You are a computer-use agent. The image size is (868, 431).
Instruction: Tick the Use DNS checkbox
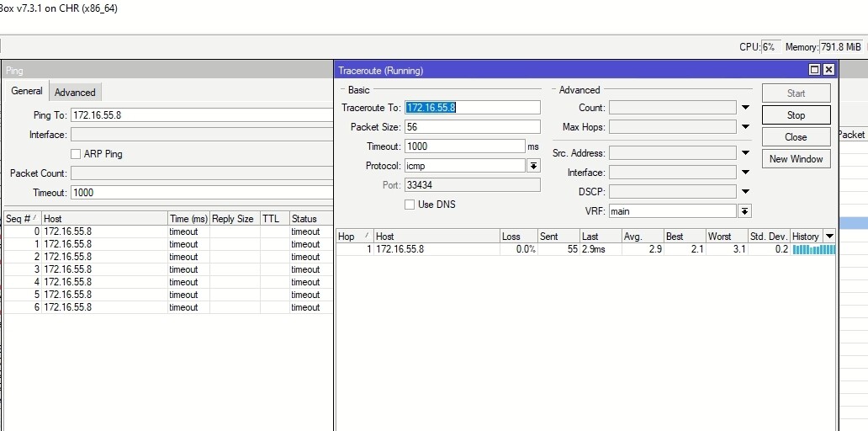(x=410, y=205)
